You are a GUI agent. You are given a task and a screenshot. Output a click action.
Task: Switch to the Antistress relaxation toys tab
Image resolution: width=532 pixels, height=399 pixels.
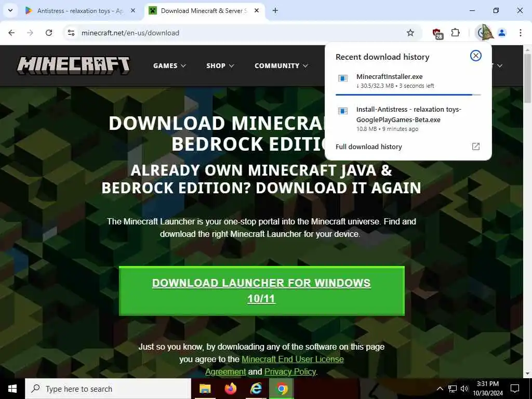pos(80,10)
